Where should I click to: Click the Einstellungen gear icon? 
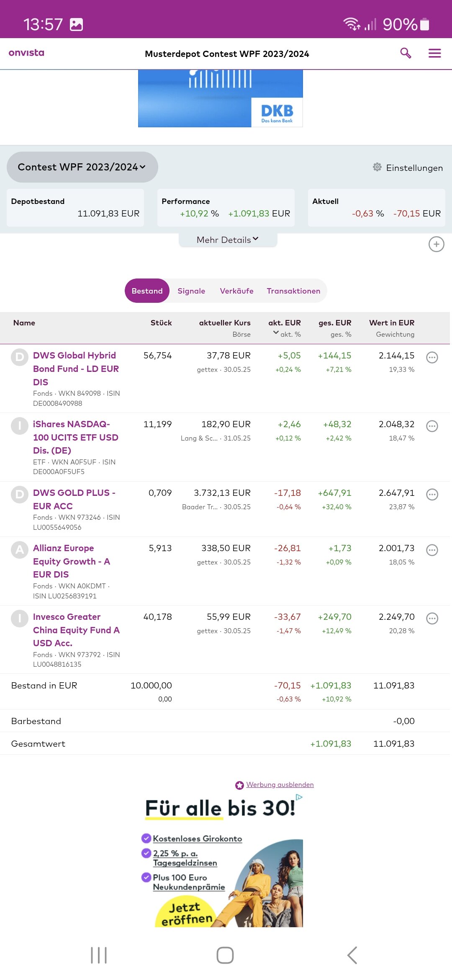point(377,167)
